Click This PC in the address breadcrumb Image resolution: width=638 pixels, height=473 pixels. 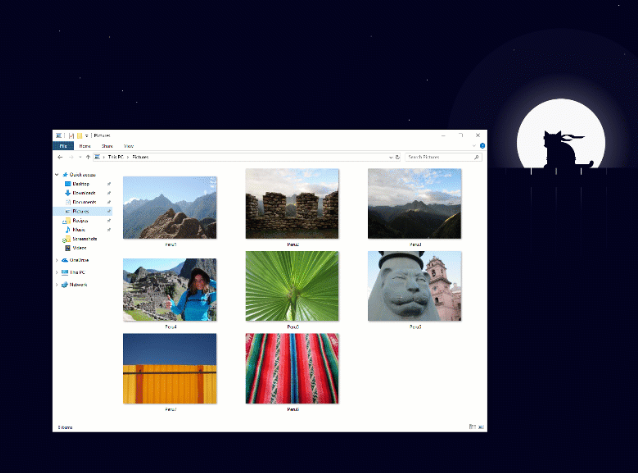pos(116,157)
